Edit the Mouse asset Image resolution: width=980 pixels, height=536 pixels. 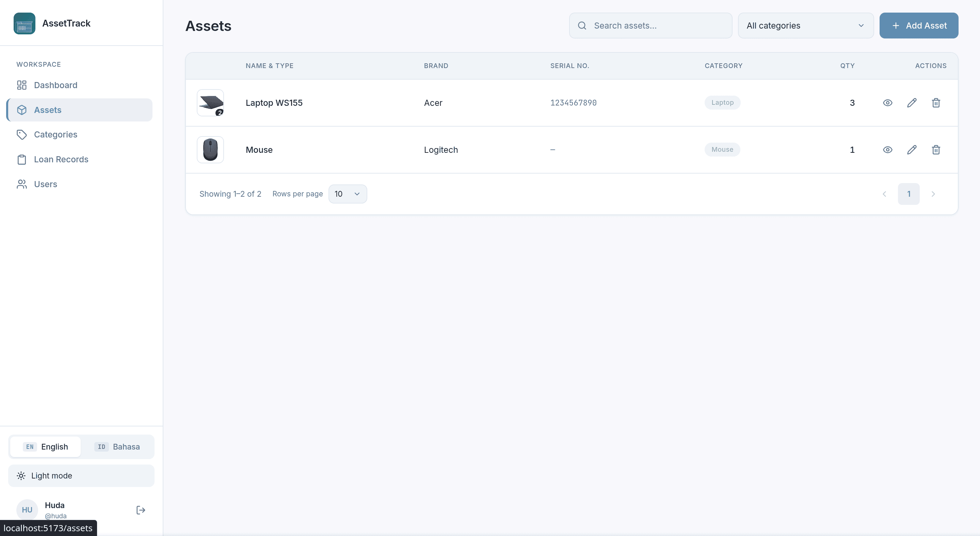912,150
